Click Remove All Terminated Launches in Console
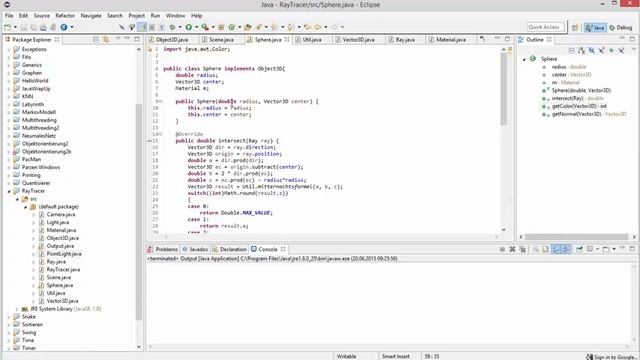640x360 pixels. [x=522, y=249]
